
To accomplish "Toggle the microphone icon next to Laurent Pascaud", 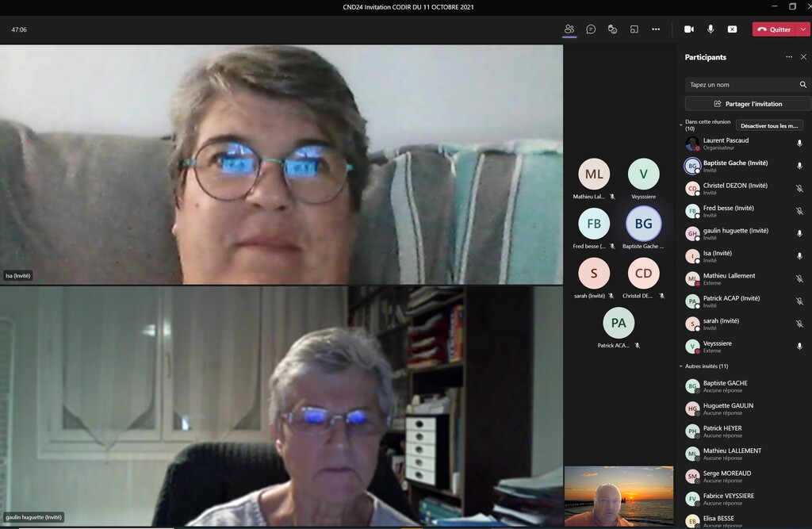I will [x=799, y=144].
